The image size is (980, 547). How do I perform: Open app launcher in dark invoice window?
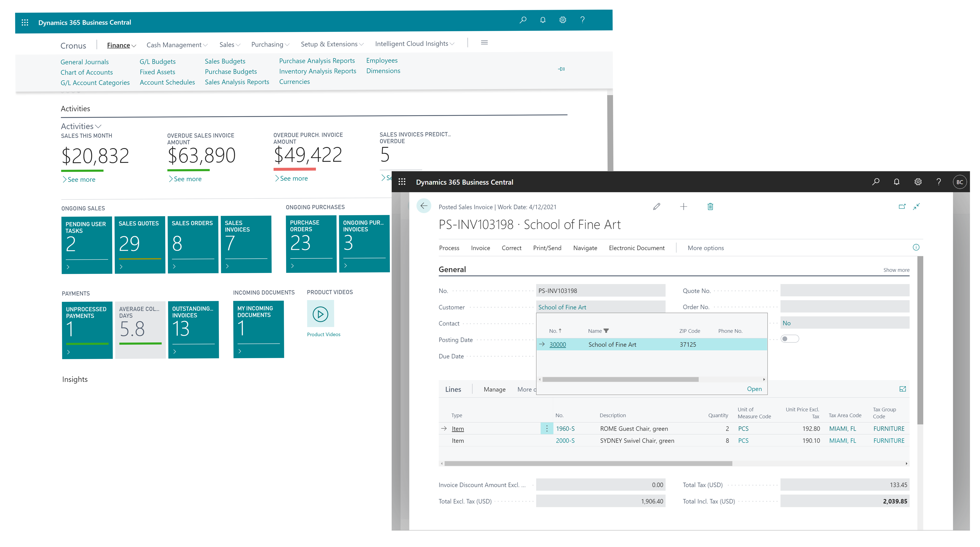[402, 182]
